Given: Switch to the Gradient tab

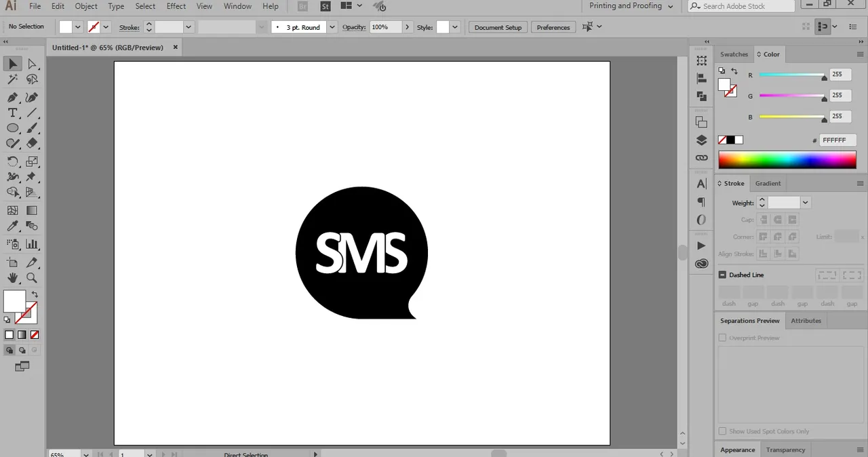Looking at the screenshot, I should point(768,183).
